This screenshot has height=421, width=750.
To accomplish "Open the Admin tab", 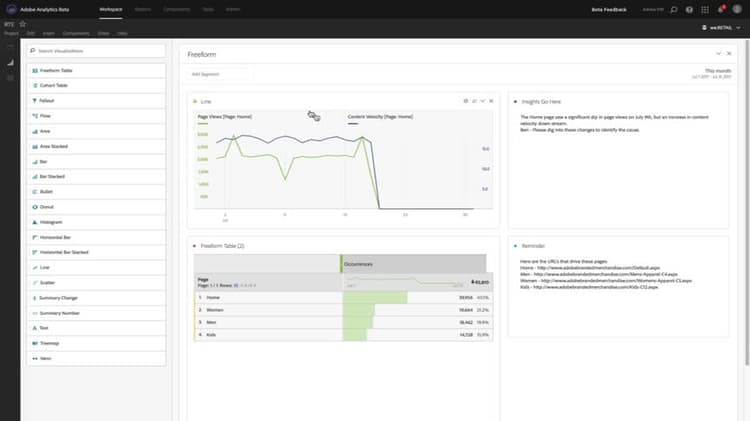I will point(232,10).
